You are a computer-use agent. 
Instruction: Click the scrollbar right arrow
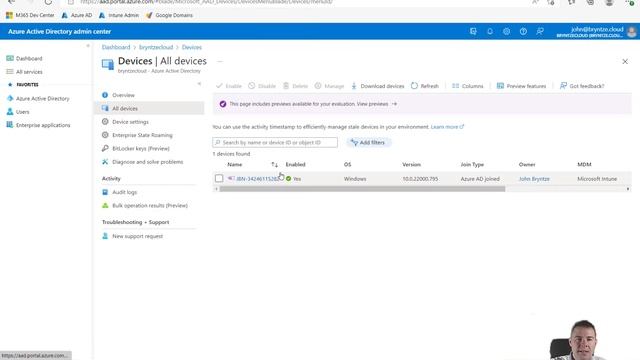[628, 189]
